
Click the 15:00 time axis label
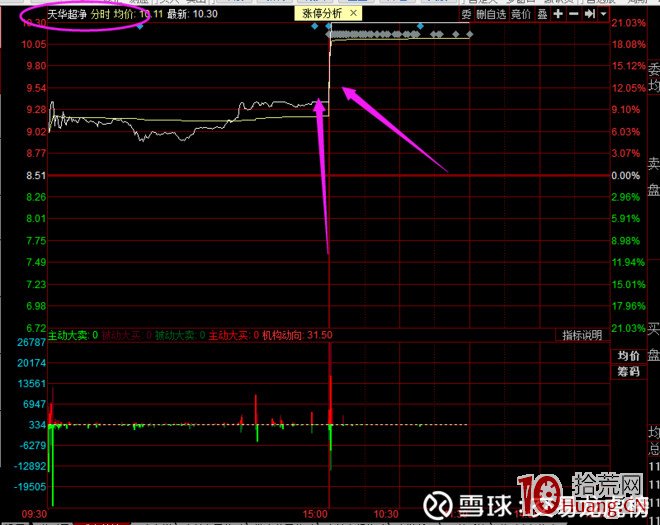pyautogui.click(x=315, y=514)
